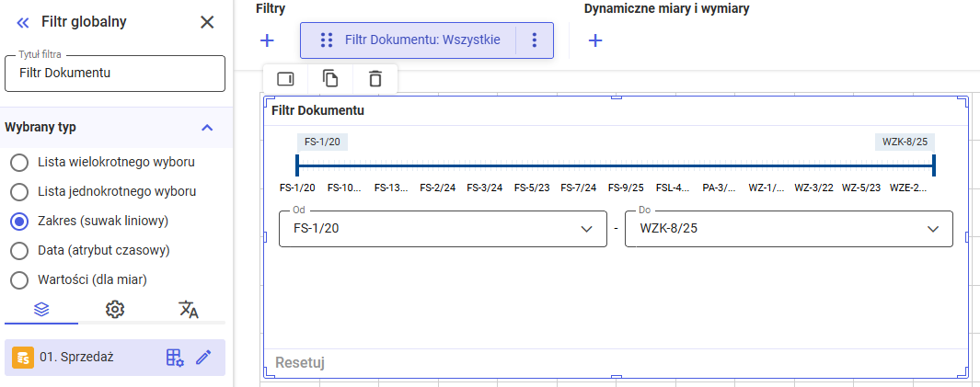
Task: Toggle the side panel icon in widget toolbar
Action: tap(286, 79)
